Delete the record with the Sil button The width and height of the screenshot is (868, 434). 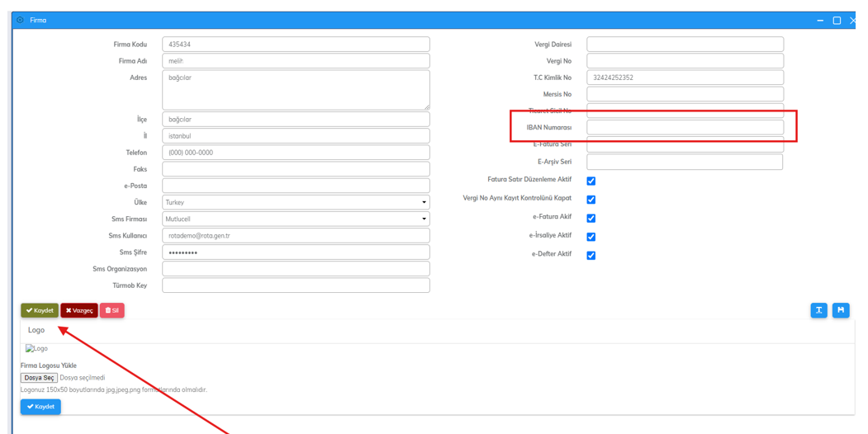tap(111, 310)
